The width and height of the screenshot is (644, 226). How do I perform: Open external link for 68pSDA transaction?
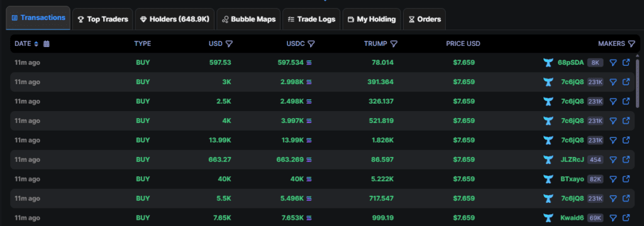click(x=626, y=63)
